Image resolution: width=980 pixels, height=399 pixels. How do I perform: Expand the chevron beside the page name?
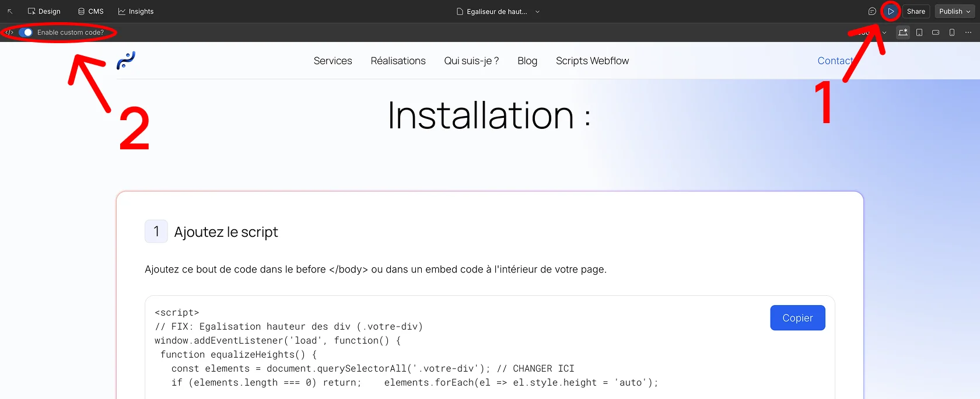[537, 12]
